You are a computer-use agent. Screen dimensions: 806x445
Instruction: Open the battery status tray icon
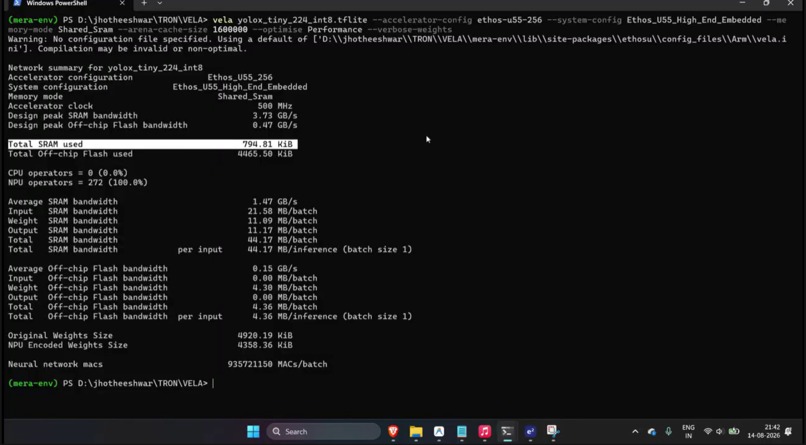click(734, 432)
